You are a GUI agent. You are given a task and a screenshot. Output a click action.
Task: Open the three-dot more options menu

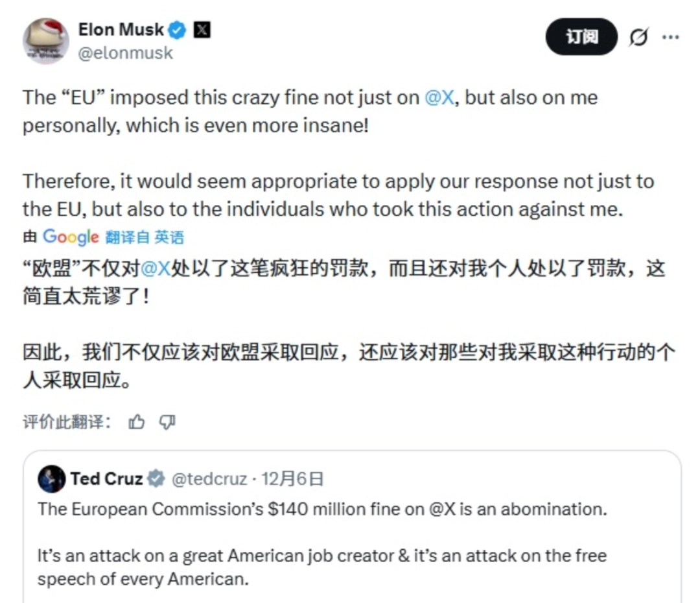(x=670, y=37)
